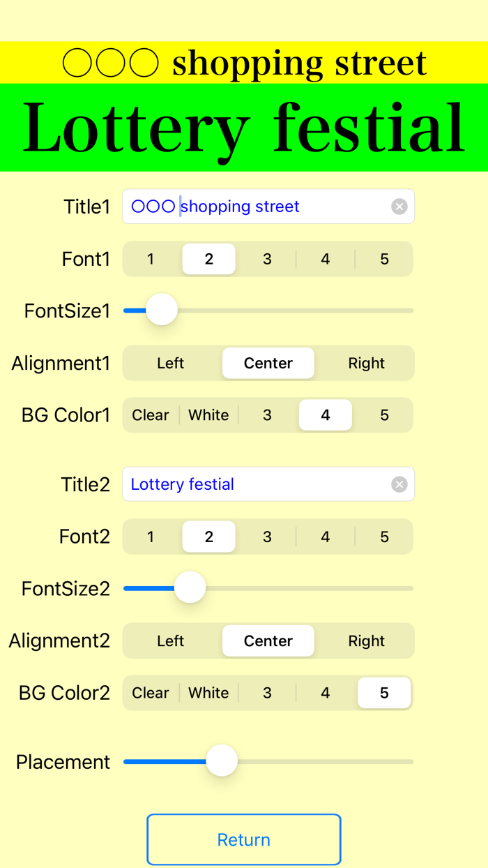Select Font1 style 3
Screen dimensions: 488x868
coord(267,258)
